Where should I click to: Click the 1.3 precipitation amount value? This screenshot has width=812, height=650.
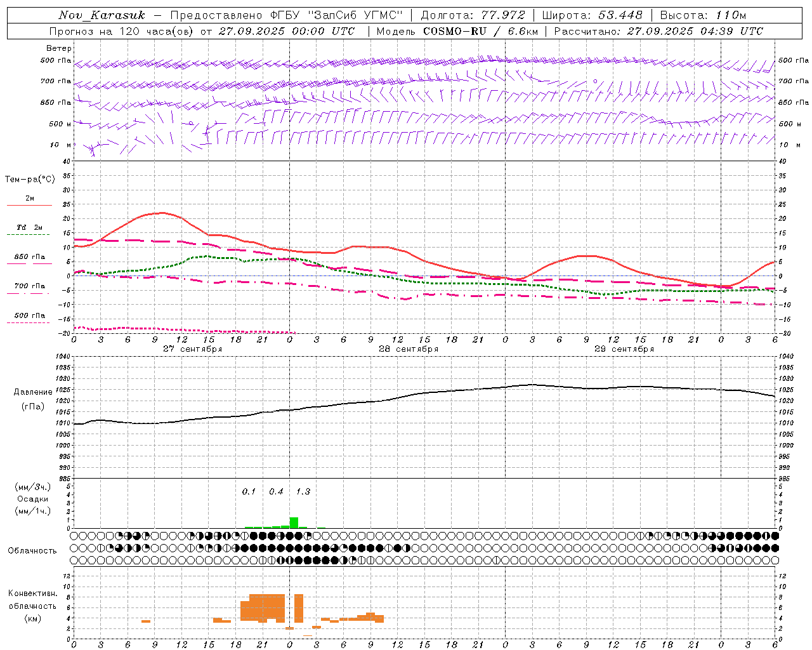click(303, 491)
